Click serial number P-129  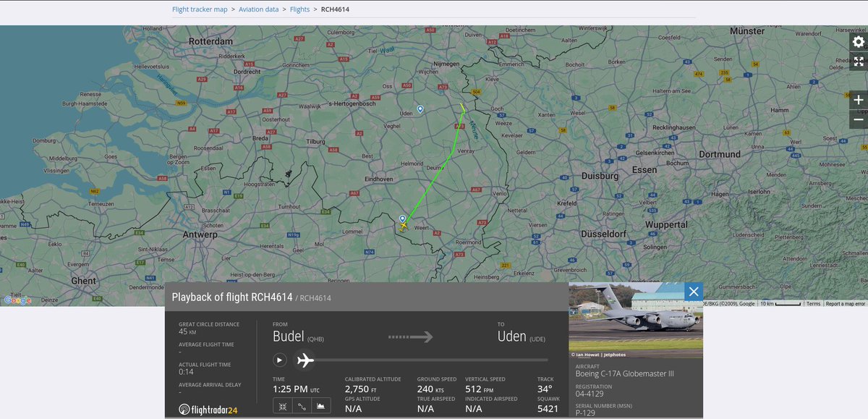pyautogui.click(x=587, y=414)
